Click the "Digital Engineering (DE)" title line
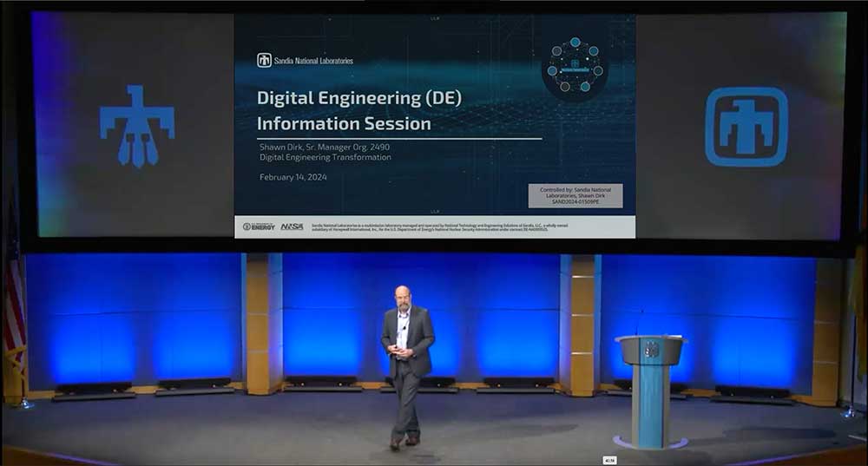 point(358,97)
